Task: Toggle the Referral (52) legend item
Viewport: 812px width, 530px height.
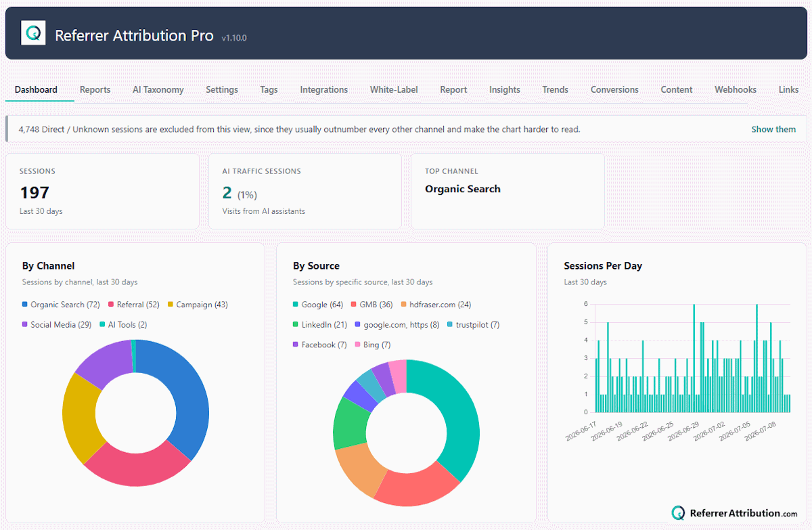Action: tap(134, 305)
